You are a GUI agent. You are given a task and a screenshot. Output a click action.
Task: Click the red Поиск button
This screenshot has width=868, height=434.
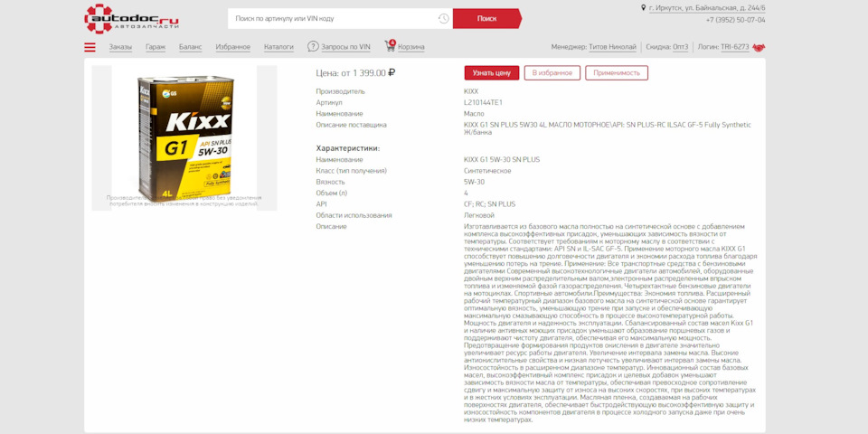(x=487, y=19)
